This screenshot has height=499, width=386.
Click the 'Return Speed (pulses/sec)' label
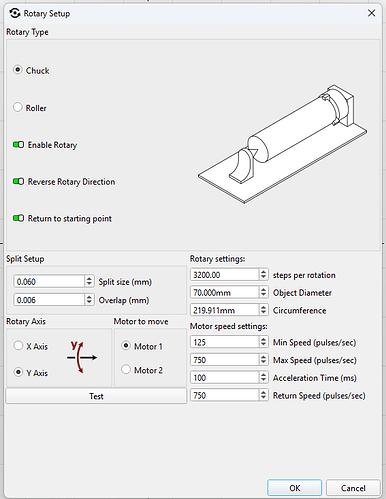pyautogui.click(x=319, y=395)
